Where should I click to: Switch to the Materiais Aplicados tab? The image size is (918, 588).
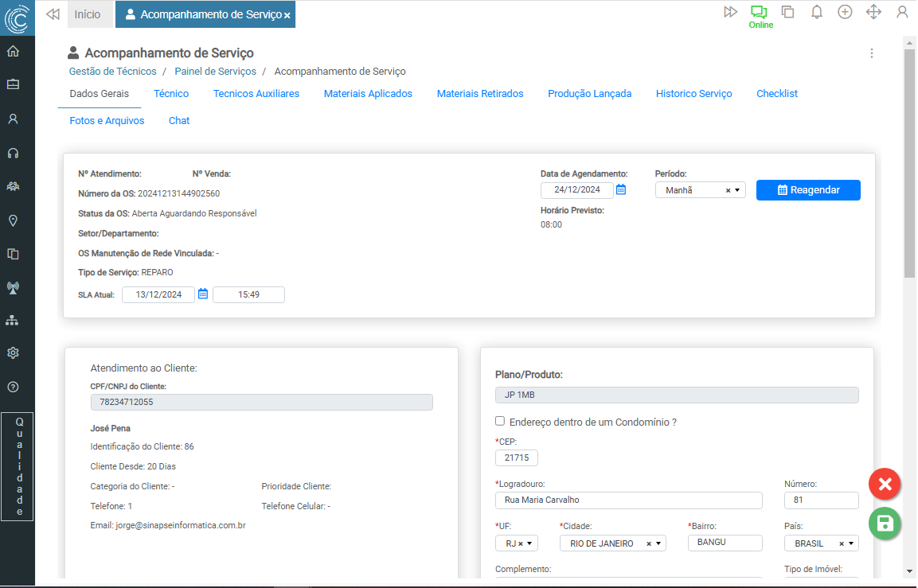[x=368, y=94]
